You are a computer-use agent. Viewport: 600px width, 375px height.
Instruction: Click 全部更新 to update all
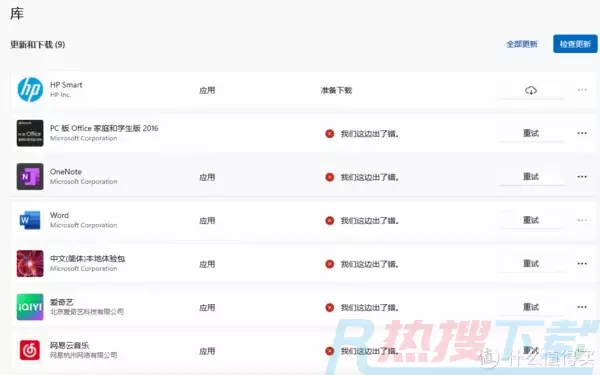click(522, 44)
